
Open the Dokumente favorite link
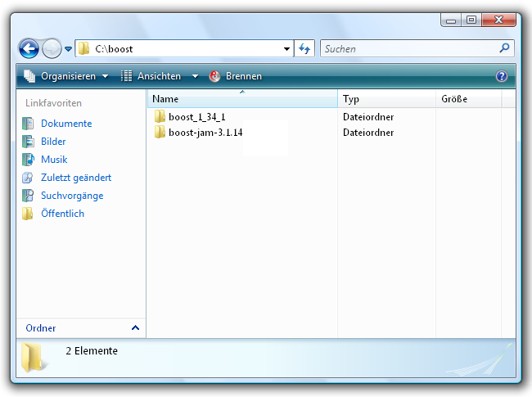tap(66, 124)
